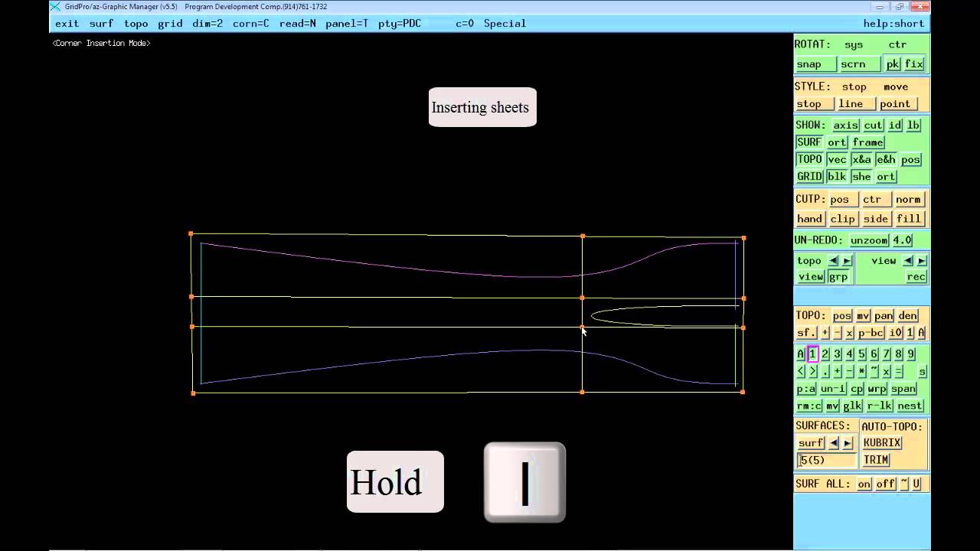This screenshot has height=551, width=980.
Task: Click the TRIM button
Action: (876, 460)
